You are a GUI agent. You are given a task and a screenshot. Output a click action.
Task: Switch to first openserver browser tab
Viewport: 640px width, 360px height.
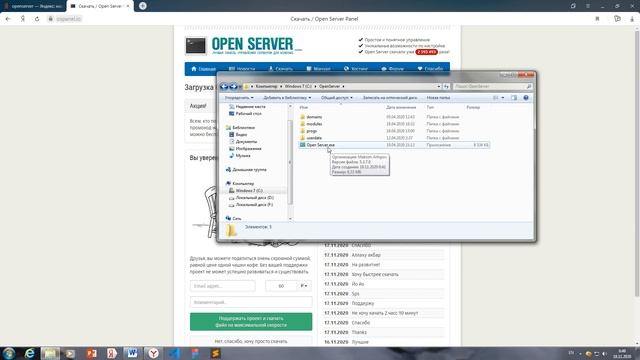point(33,6)
